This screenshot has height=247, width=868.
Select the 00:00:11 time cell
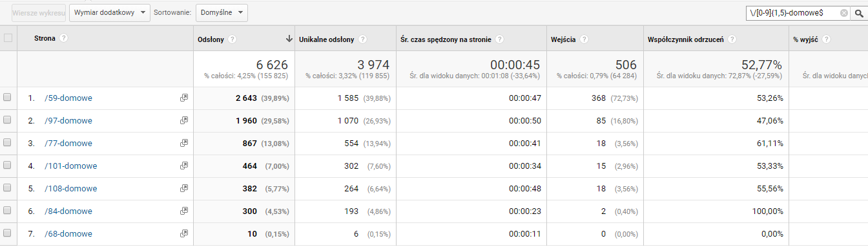tap(524, 234)
